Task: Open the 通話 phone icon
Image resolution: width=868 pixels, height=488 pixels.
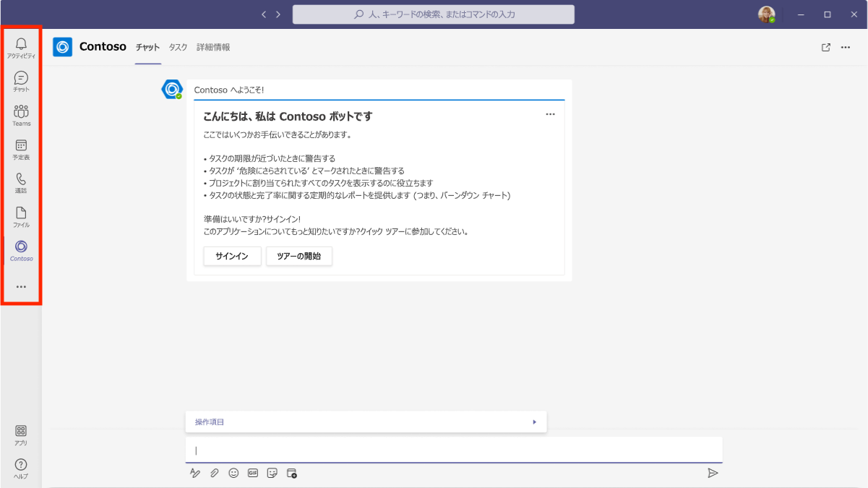Action: click(21, 183)
